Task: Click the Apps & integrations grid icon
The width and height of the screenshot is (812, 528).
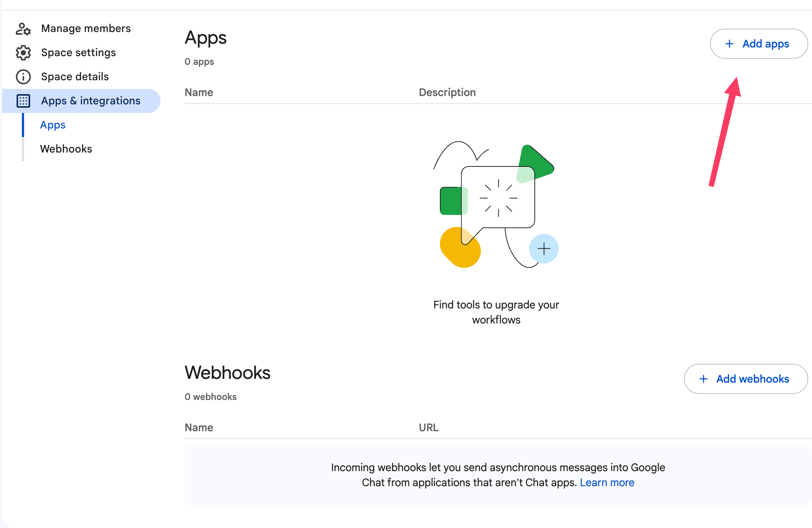Action: click(x=23, y=101)
